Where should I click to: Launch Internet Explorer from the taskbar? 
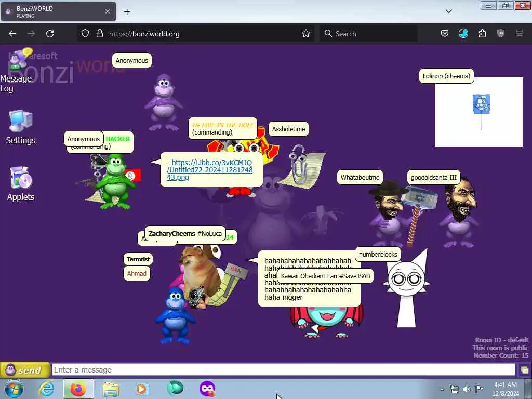(46, 389)
